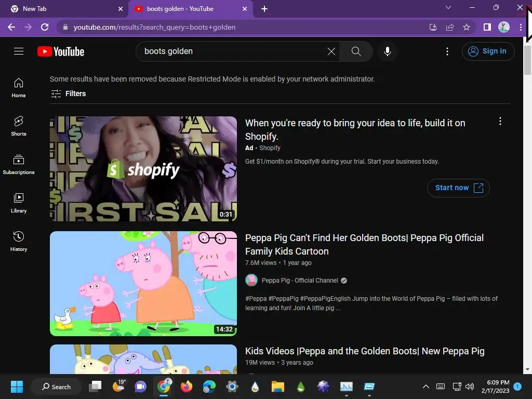The height and width of the screenshot is (399, 532).
Task: Open File Explorer from the taskbar
Action: 277,387
